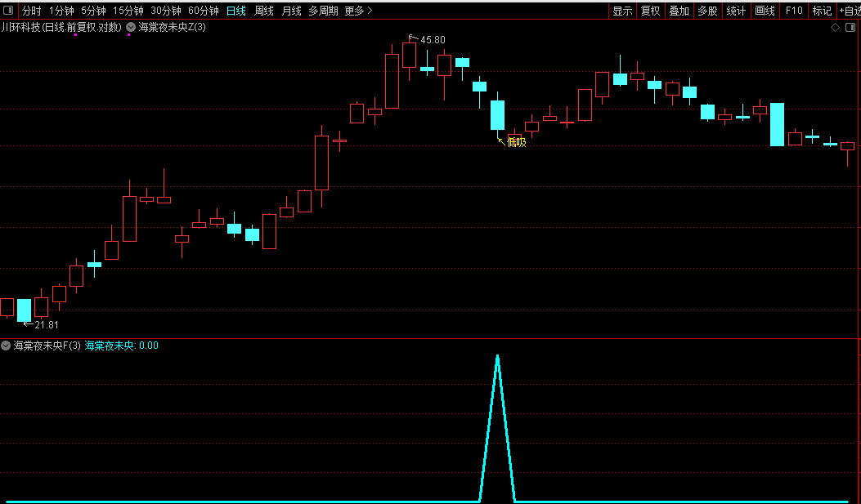
Task: Switch to 30分钟 period tab
Action: tap(166, 11)
